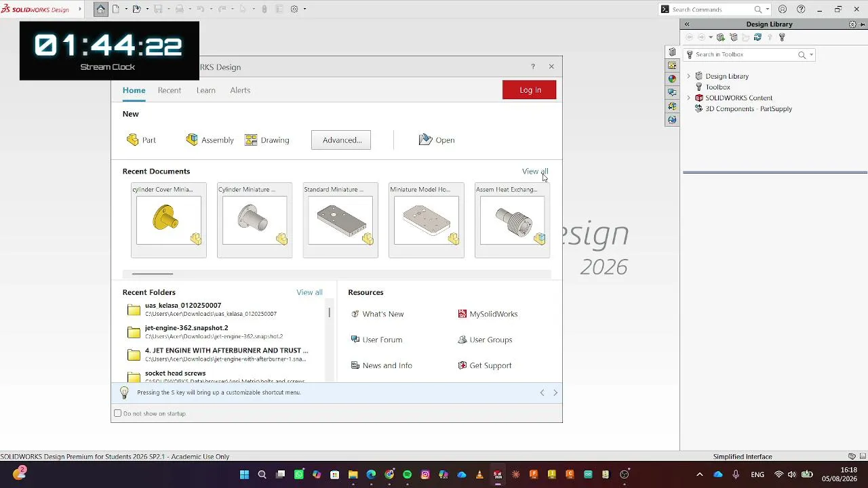Open the User Forum resource link

(376, 340)
